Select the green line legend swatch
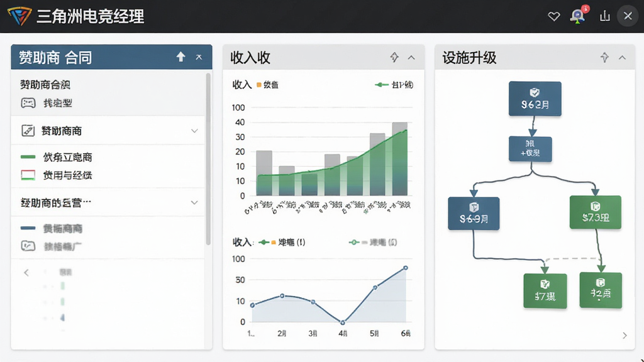Image resolution: width=644 pixels, height=362 pixels. pyautogui.click(x=28, y=156)
